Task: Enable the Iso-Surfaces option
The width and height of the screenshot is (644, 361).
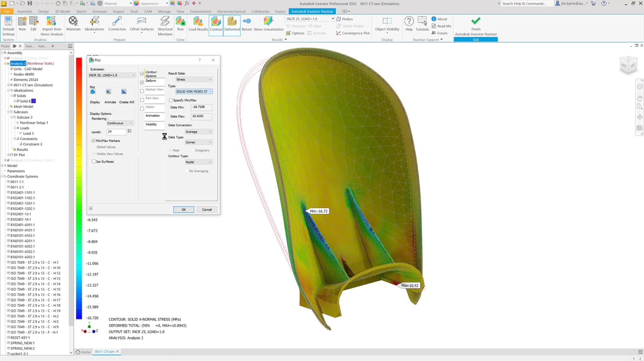Action: pyautogui.click(x=94, y=161)
